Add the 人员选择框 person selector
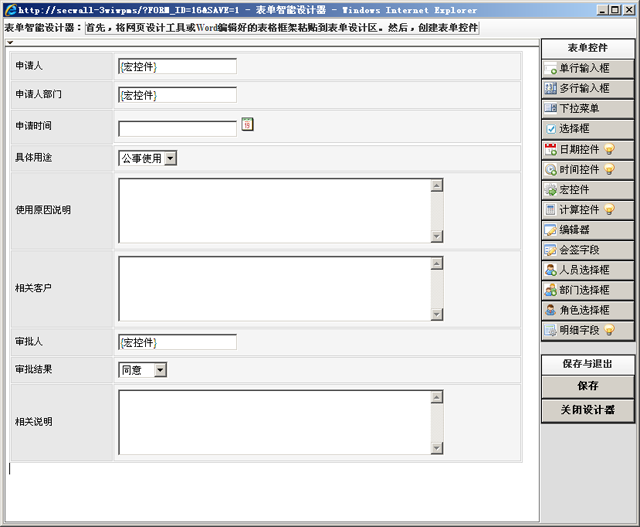Image resolution: width=640 pixels, height=527 pixels. click(x=587, y=270)
